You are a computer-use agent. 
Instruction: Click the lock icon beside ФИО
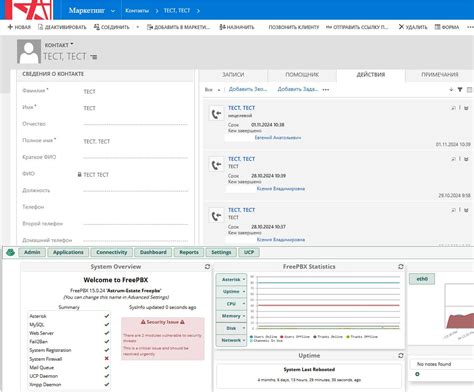79,174
